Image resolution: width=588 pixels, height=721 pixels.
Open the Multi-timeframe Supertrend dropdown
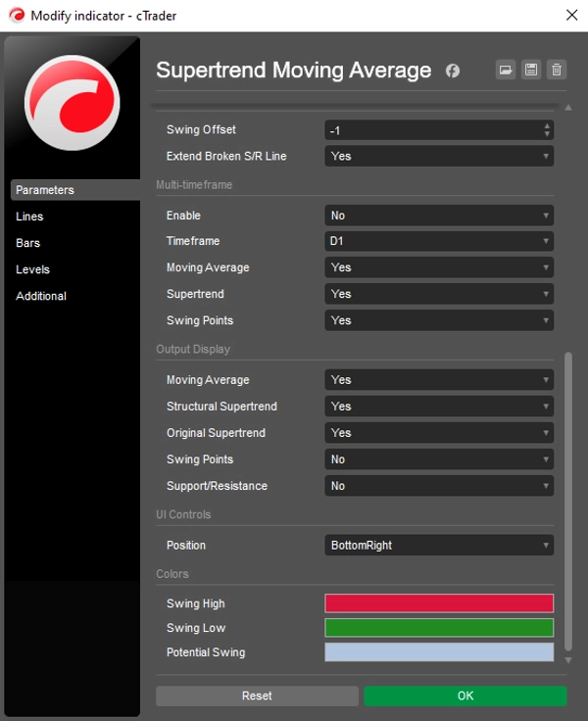click(x=439, y=294)
